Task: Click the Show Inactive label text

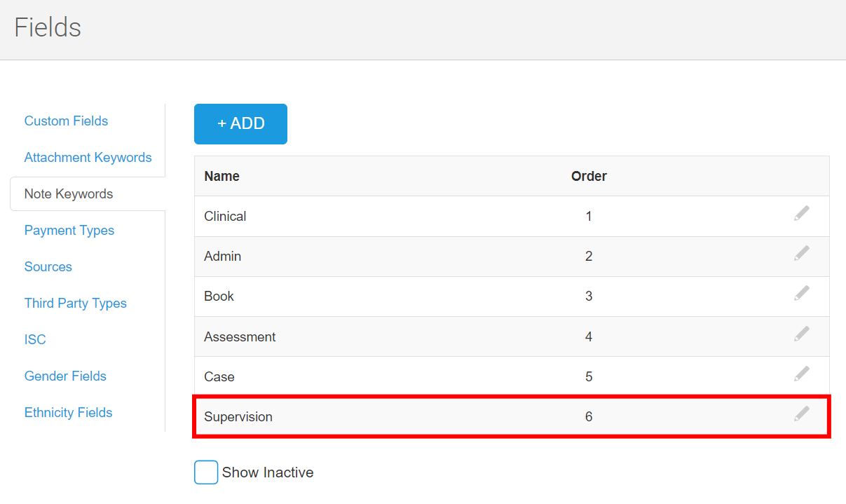Action: [268, 472]
